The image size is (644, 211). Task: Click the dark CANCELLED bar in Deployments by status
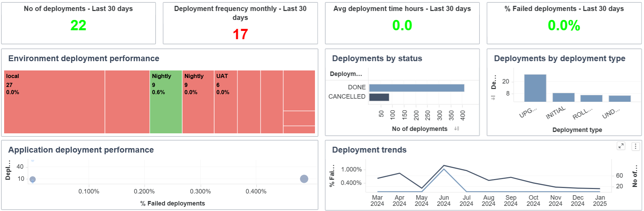(x=379, y=97)
